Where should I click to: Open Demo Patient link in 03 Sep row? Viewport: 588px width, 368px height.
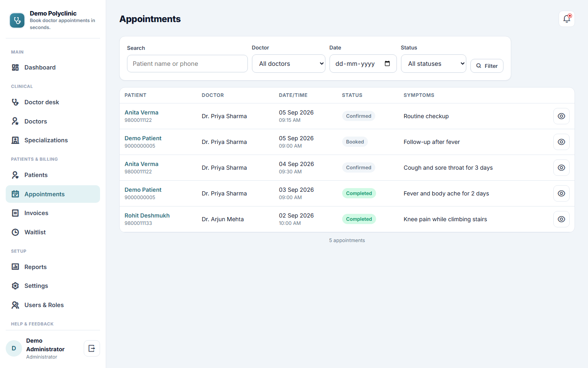pos(143,190)
